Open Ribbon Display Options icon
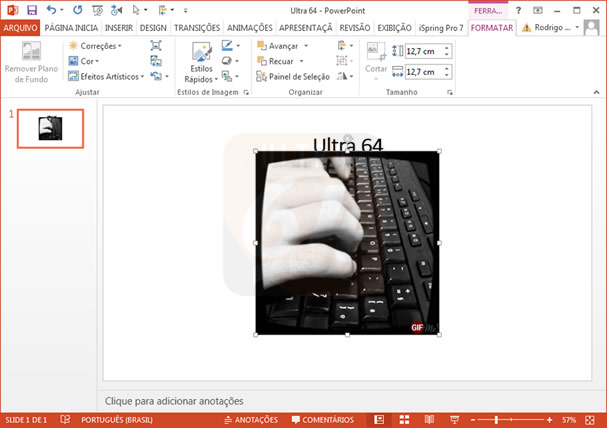Image resolution: width=607 pixels, height=428 pixels. 538,10
